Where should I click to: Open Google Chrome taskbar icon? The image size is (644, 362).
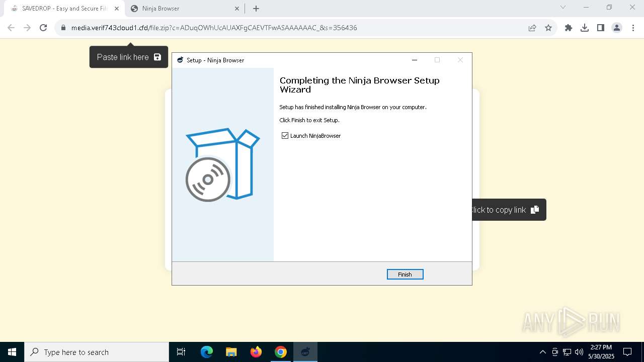[x=281, y=352]
